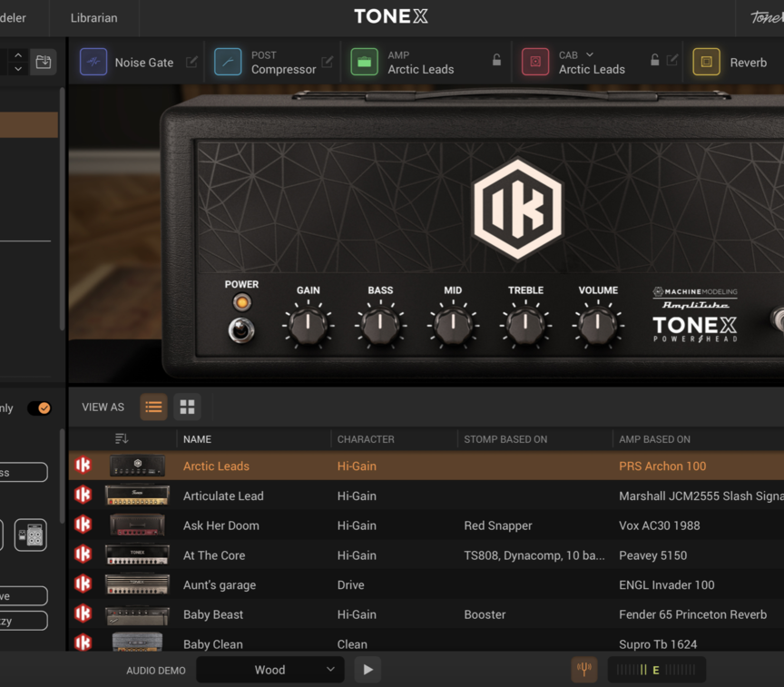Select the Ask Her Doom preset name
This screenshot has width=784, height=687.
[221, 525]
